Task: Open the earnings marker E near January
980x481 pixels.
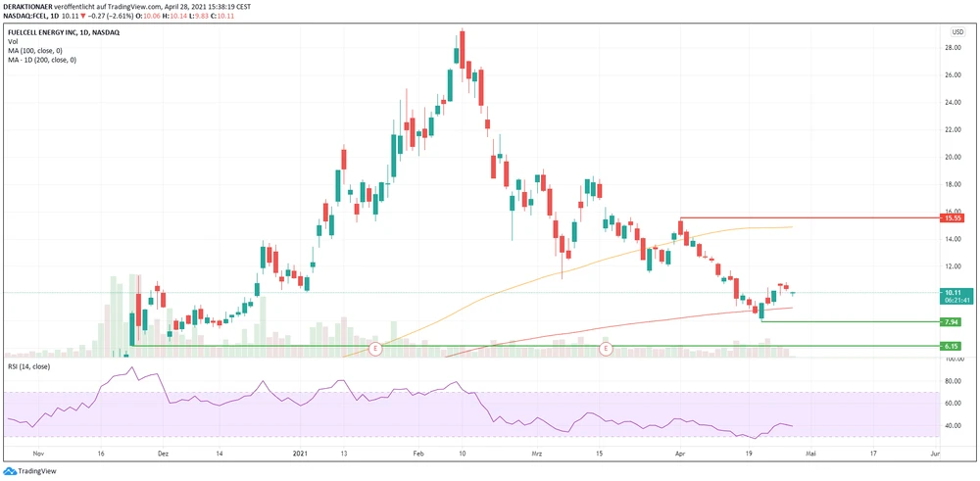Action: point(373,349)
